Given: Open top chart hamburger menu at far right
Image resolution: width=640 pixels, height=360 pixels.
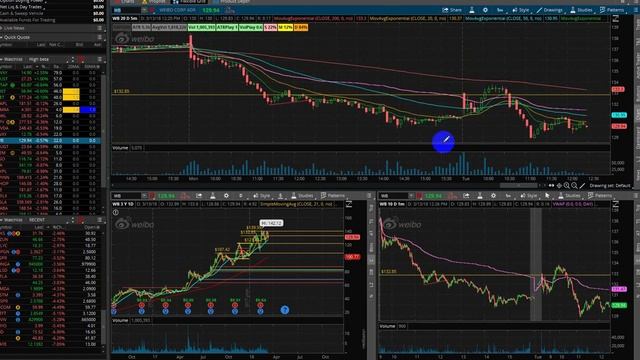Looking at the screenshot, I should (x=636, y=10).
